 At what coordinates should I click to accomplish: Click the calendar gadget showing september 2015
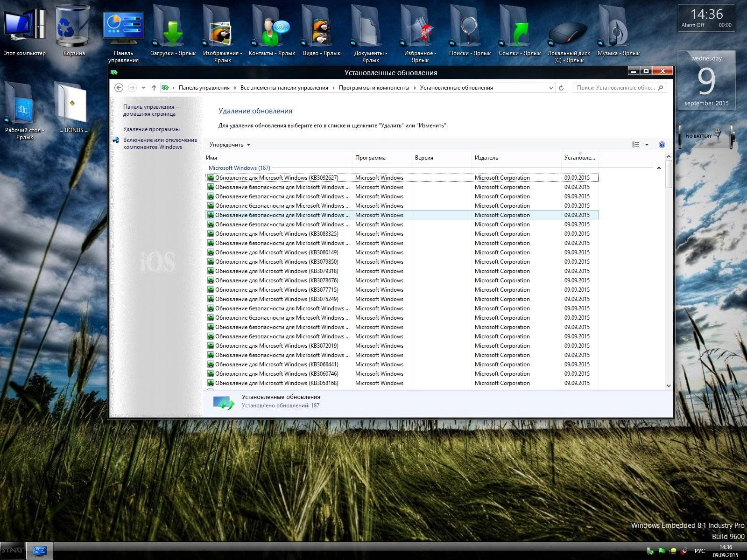click(706, 80)
